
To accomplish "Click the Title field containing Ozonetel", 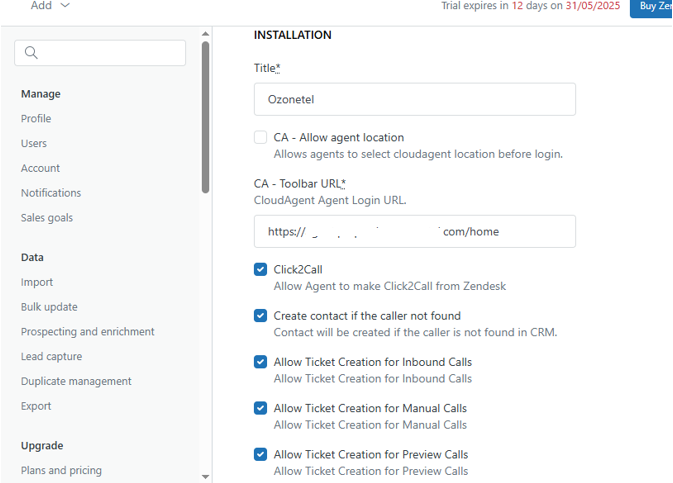I will coord(415,100).
